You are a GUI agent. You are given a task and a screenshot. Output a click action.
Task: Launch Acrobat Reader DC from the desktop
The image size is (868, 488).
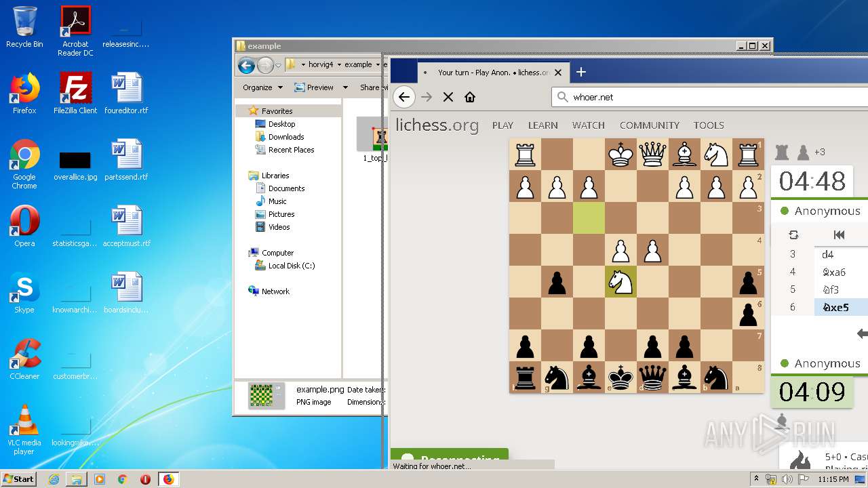pos(75,31)
